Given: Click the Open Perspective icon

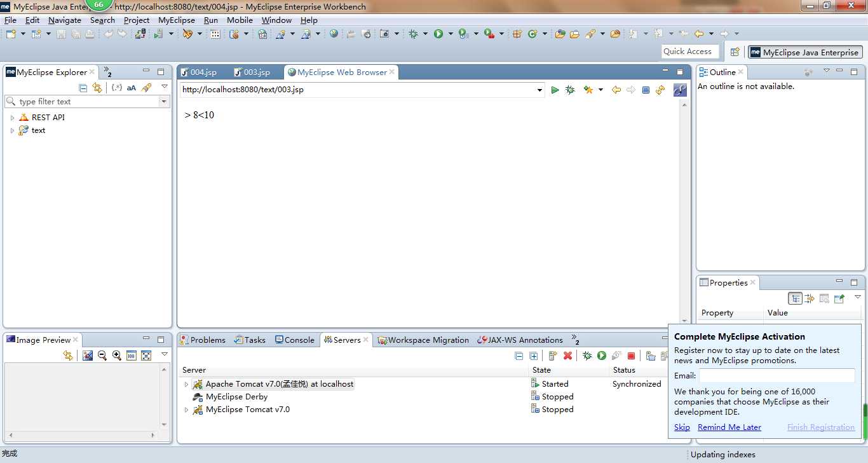Looking at the screenshot, I should [x=735, y=52].
